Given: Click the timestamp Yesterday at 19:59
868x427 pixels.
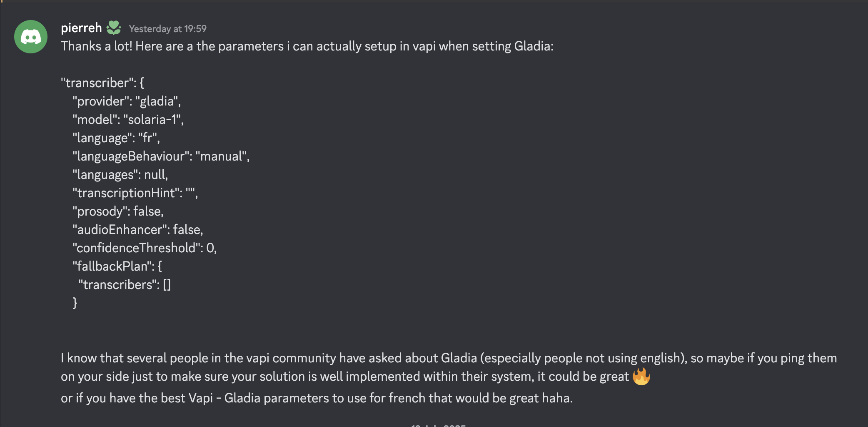Looking at the screenshot, I should (x=168, y=28).
